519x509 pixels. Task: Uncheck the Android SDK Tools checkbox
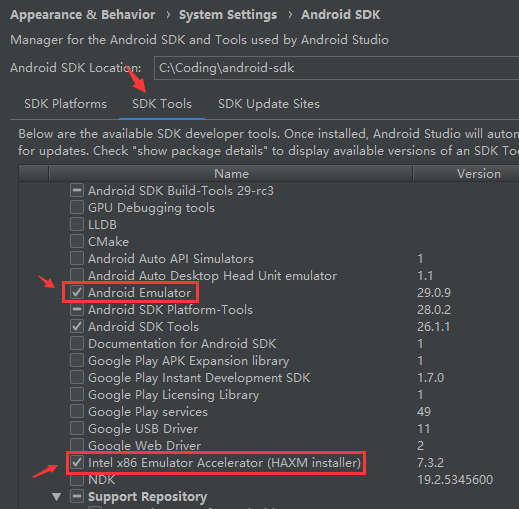pyautogui.click(x=77, y=327)
